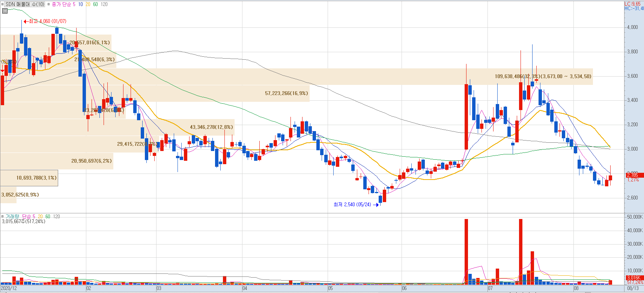The height and width of the screenshot is (293, 644).
Task: Select the 종가 단순 indicator label
Action: [x=61, y=4]
